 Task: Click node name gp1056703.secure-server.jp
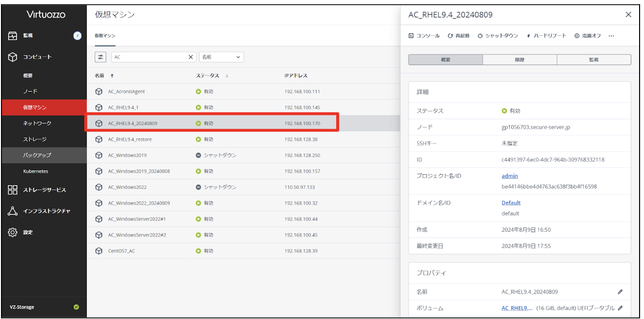(x=536, y=127)
